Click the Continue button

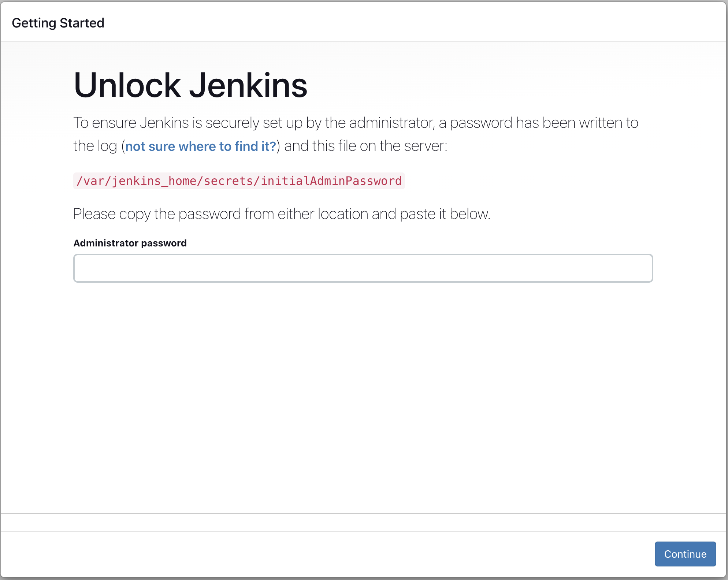pos(685,554)
